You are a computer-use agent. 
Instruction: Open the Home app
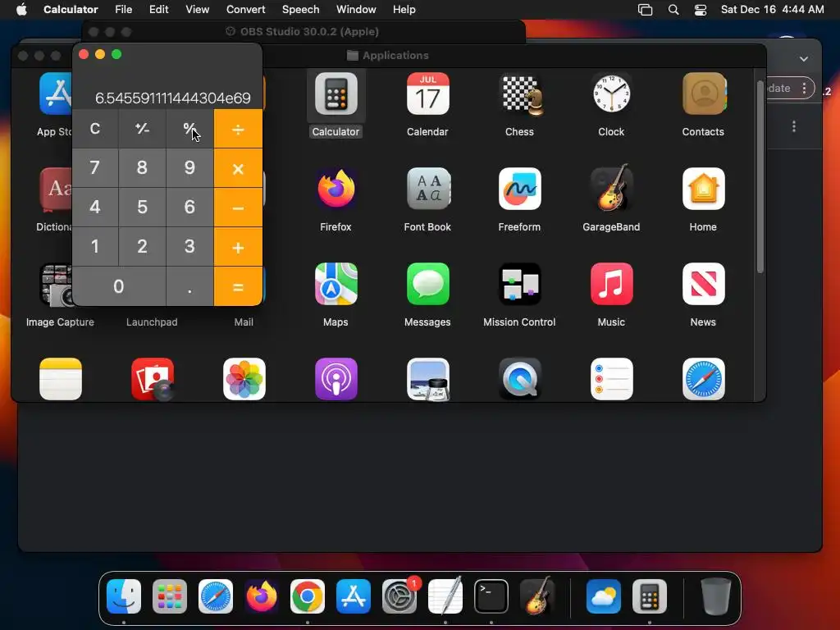[703, 189]
